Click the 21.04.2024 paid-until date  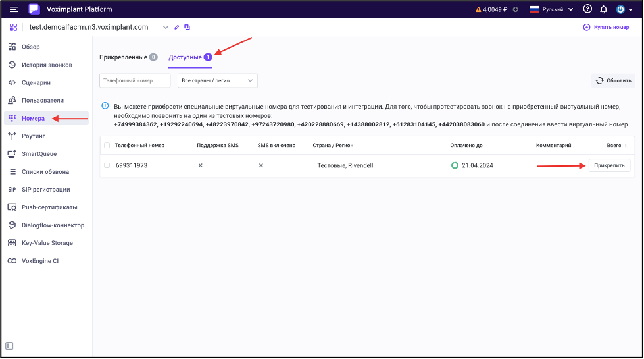coord(478,165)
